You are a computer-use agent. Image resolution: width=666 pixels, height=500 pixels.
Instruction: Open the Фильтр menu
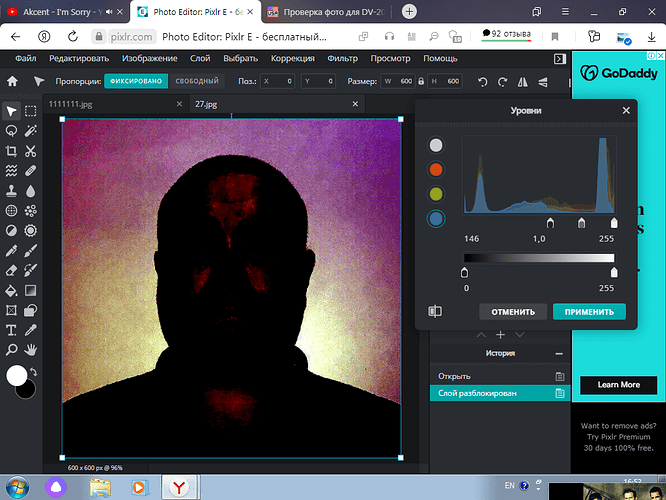point(342,59)
